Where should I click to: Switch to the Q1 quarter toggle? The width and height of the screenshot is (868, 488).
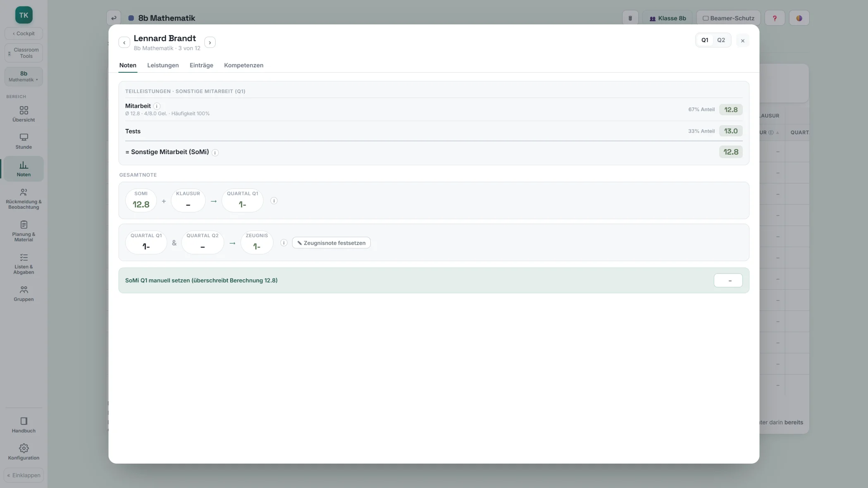[x=705, y=40]
